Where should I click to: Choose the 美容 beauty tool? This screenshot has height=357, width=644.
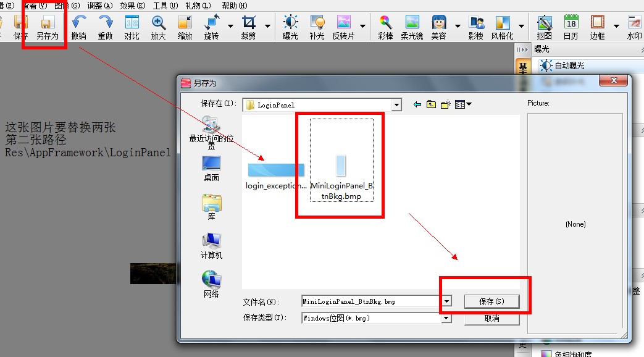pyautogui.click(x=438, y=28)
